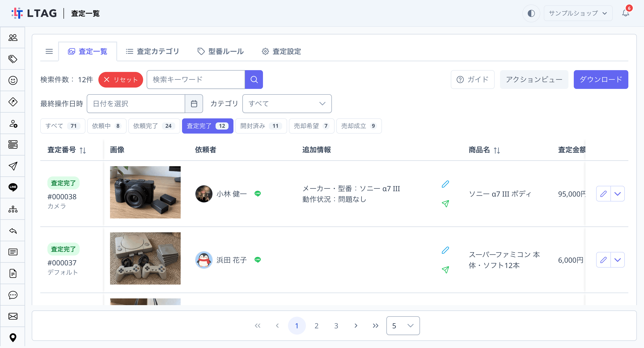The width and height of the screenshot is (644, 348).
Task: Open the chat bubble sidebar icon
Action: [x=13, y=295]
